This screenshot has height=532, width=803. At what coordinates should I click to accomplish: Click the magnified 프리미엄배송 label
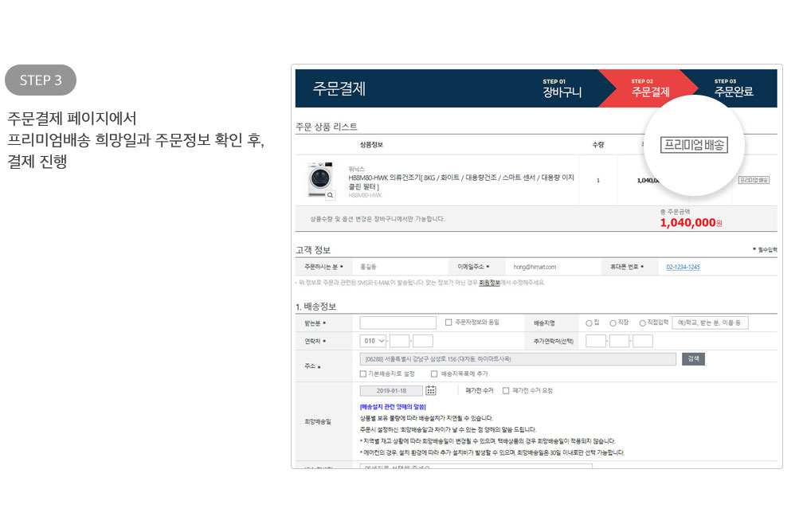tap(694, 145)
